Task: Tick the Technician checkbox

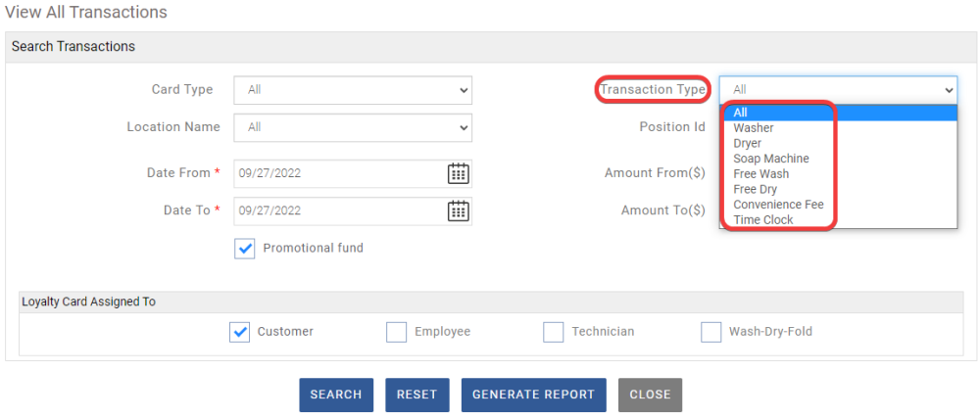Action: [554, 332]
